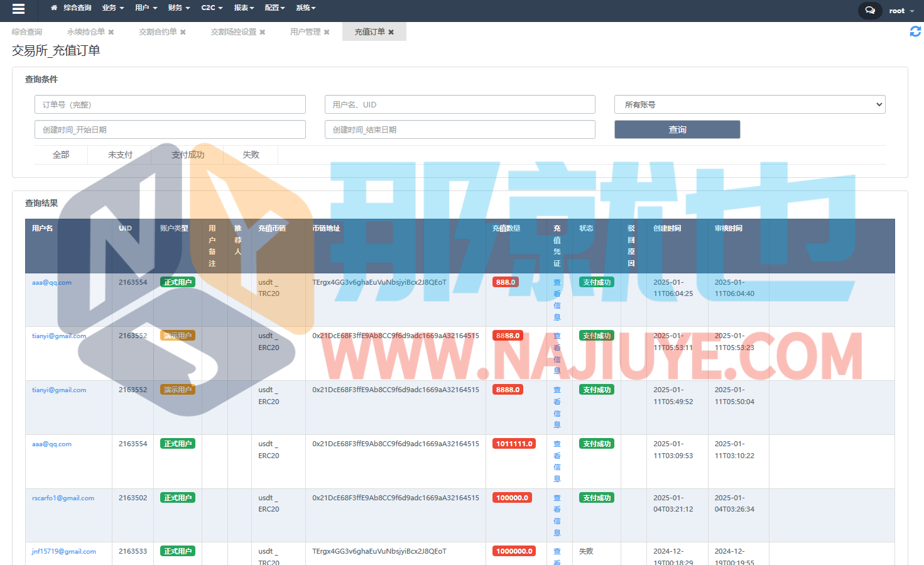Open the 业务 dropdown menu

112,8
